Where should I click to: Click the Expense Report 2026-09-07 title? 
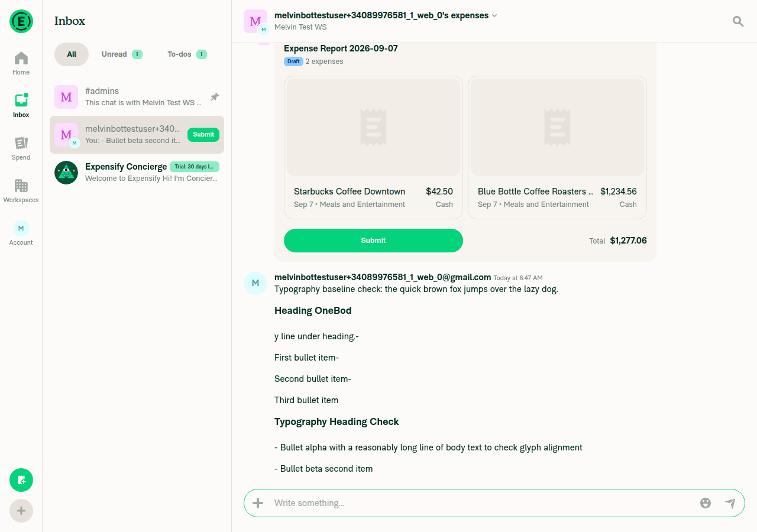pyautogui.click(x=341, y=48)
